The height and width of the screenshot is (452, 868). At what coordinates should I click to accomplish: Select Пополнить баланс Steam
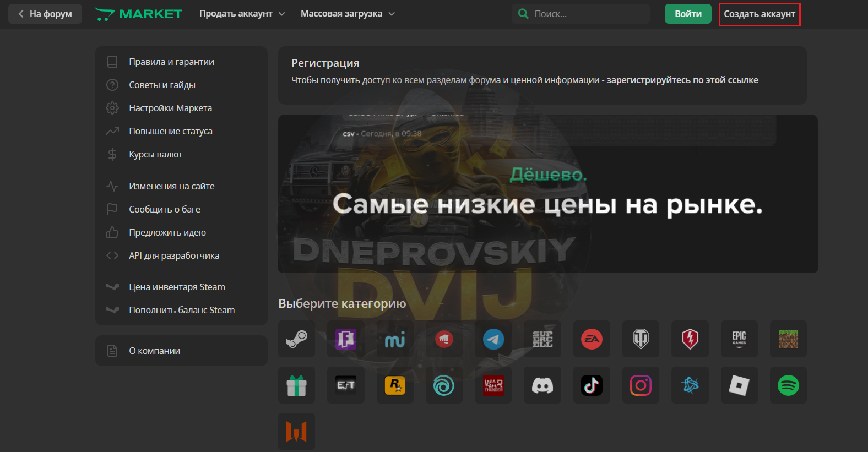181,310
